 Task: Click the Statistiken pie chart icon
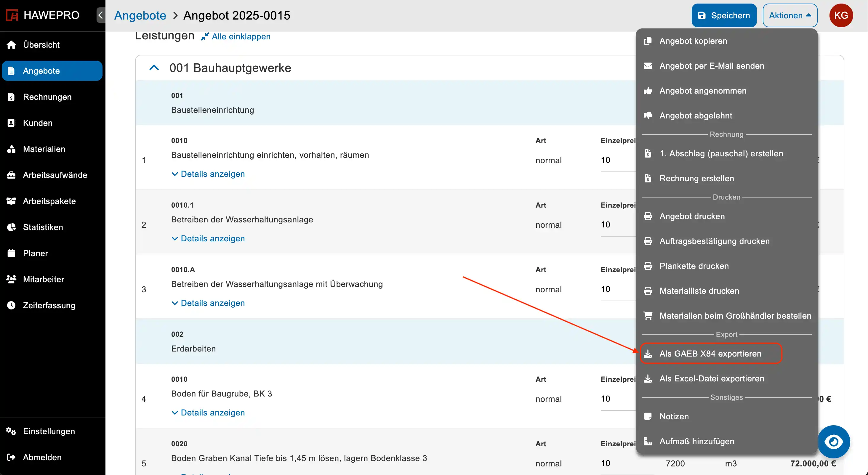coord(12,227)
